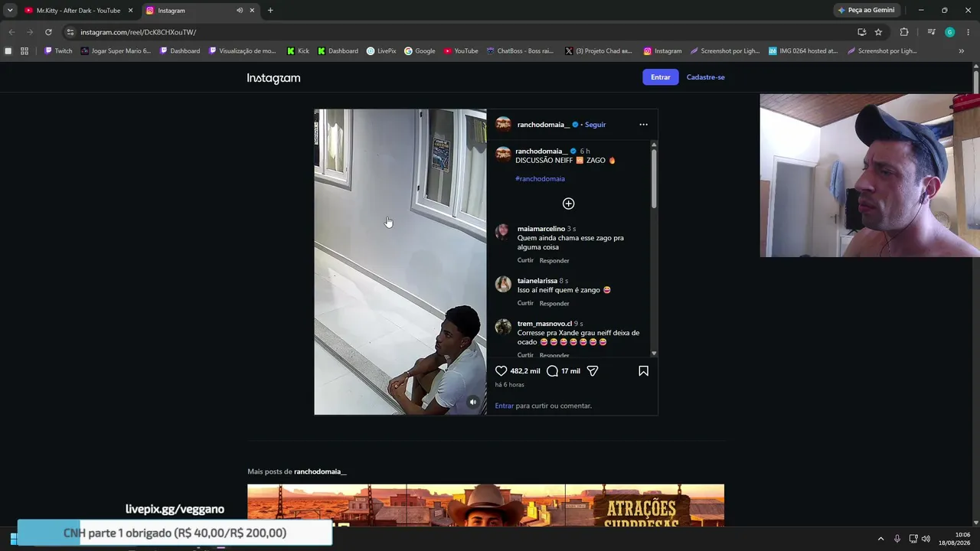View the 482,2 mil likes count
980x551 pixels.
click(524, 371)
